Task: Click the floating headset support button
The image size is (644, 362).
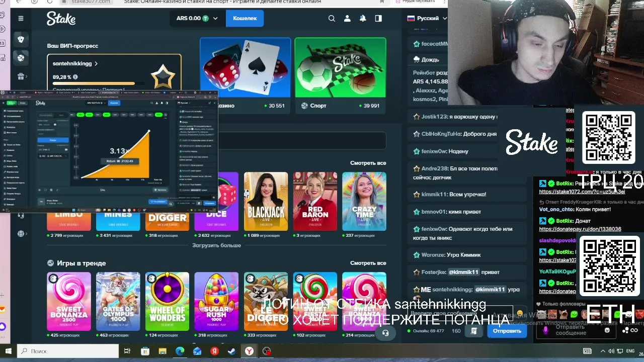Action: point(385,333)
